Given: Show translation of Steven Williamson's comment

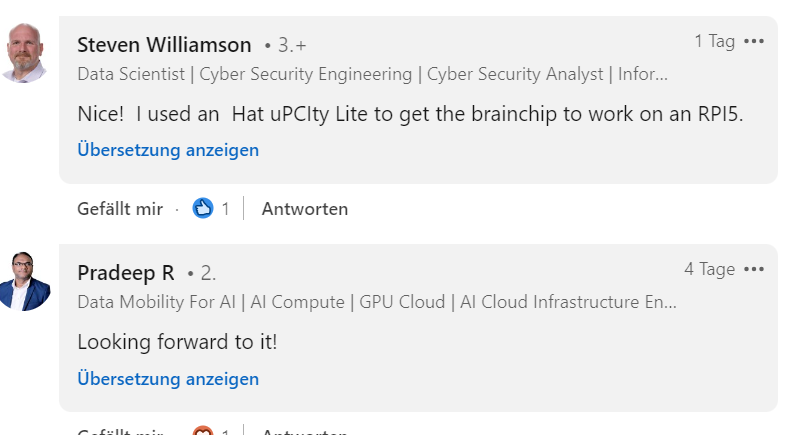Looking at the screenshot, I should point(168,150).
